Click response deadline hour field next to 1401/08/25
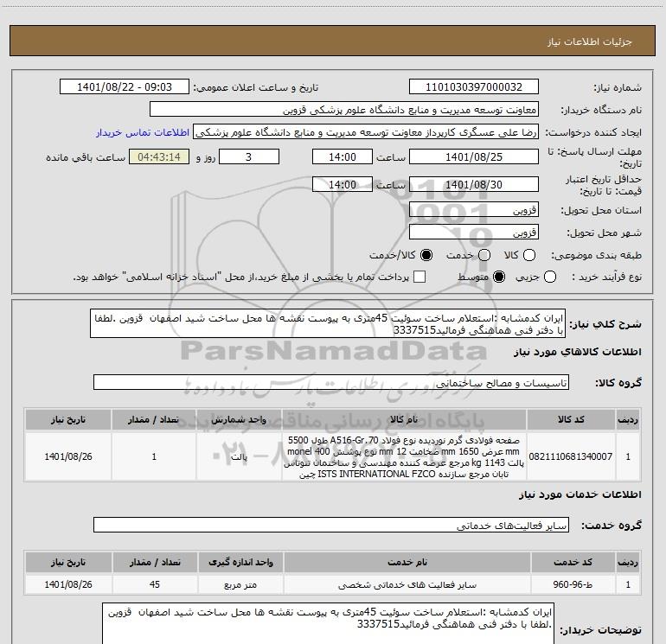 (343, 156)
